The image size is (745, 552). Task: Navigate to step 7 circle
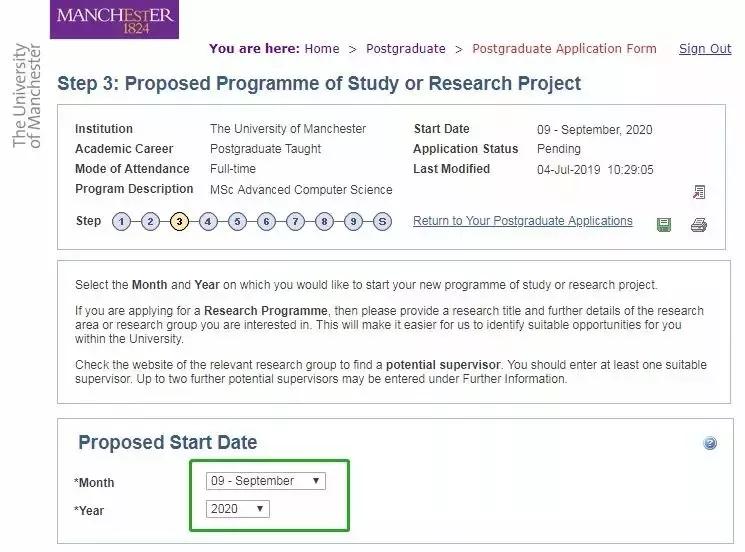(x=295, y=222)
